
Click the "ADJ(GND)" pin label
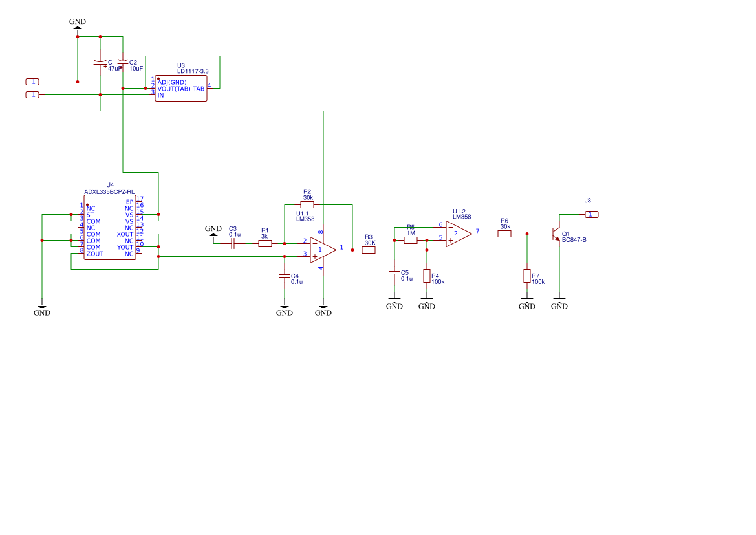[172, 83]
